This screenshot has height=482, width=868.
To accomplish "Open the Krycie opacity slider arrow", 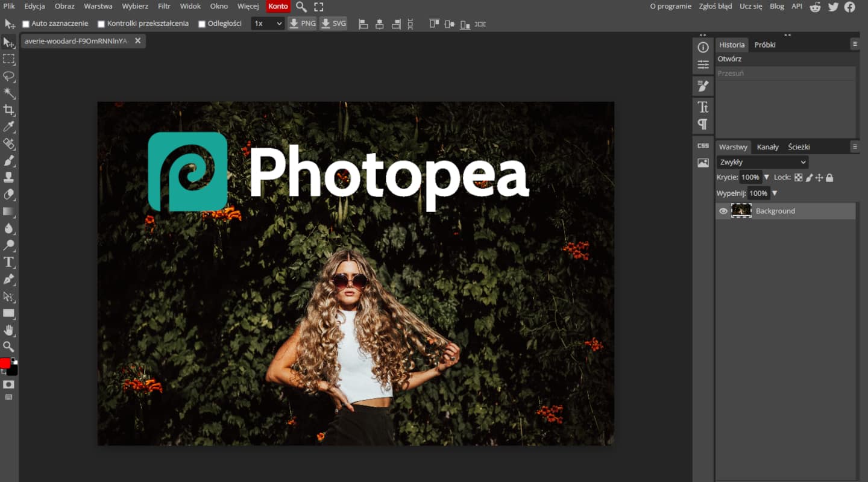I will [x=766, y=177].
